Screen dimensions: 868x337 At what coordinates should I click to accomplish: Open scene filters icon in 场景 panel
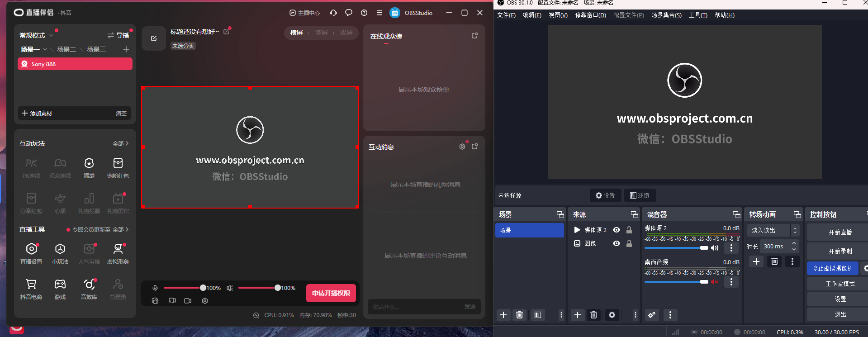coord(538,315)
